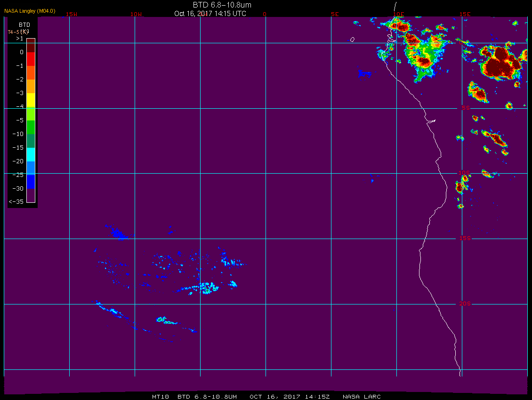Click the '10S' latitude label
532x400 pixels.
click(464, 173)
